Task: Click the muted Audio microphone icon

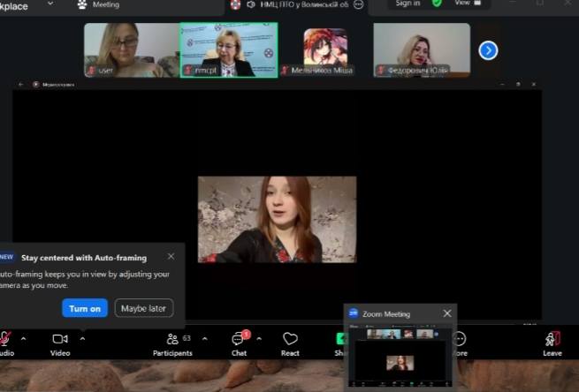Action: (4, 339)
